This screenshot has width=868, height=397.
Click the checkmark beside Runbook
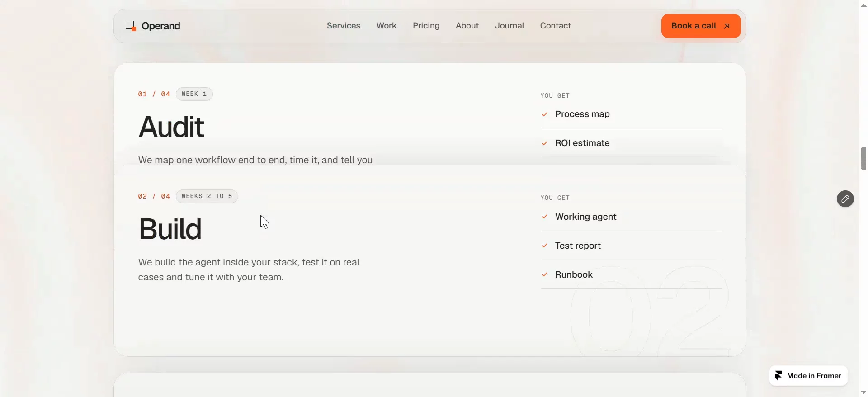coord(545,274)
